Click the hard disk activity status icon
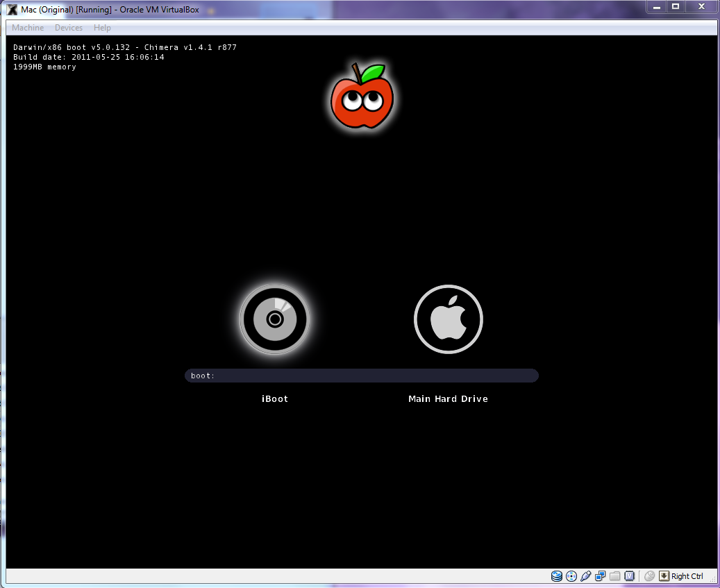Viewport: 720px width, 588px height. pyautogui.click(x=557, y=576)
